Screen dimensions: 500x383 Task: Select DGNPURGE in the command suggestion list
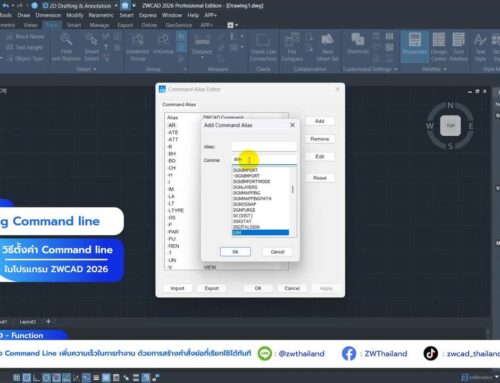tap(244, 210)
